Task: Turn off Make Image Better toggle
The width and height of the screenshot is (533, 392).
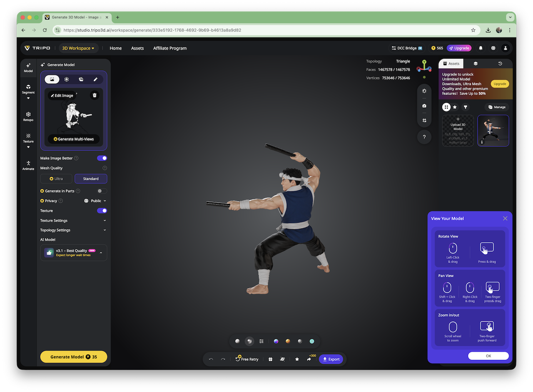Action: 102,158
